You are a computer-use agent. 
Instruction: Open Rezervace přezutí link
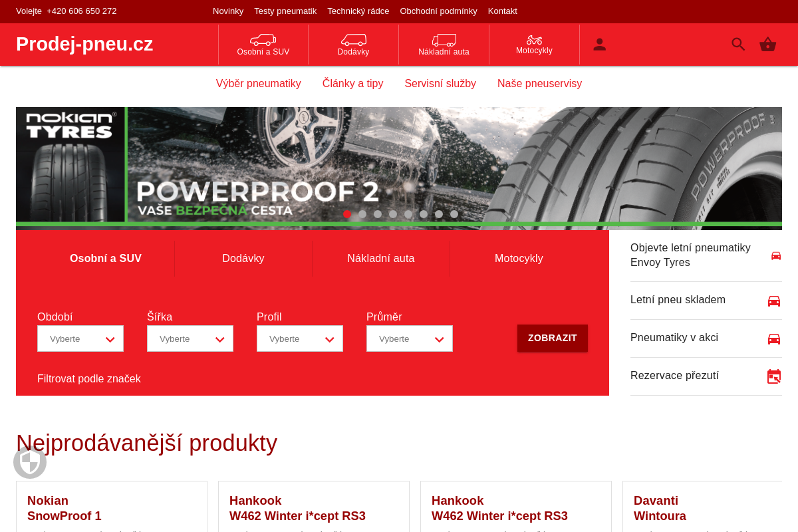click(x=674, y=376)
